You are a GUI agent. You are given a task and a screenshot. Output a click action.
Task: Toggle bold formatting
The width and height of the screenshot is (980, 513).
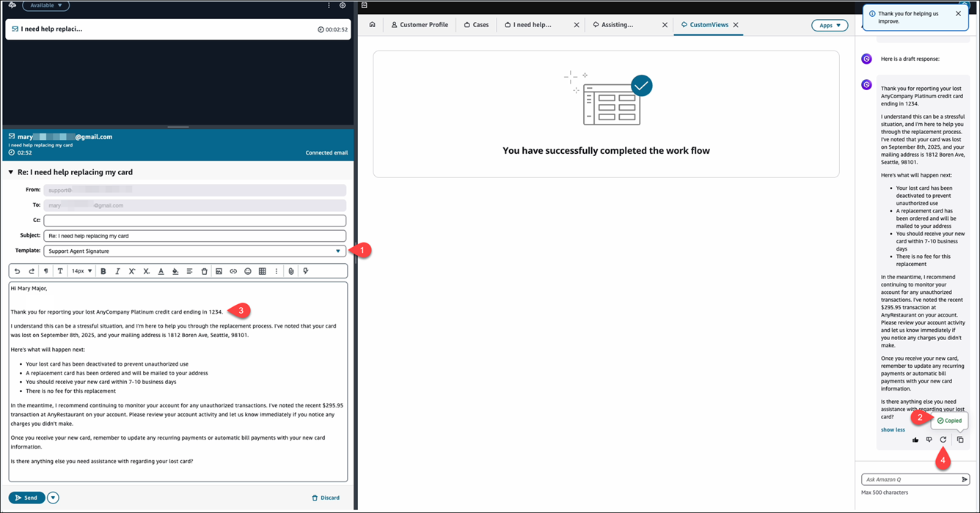[x=103, y=270]
